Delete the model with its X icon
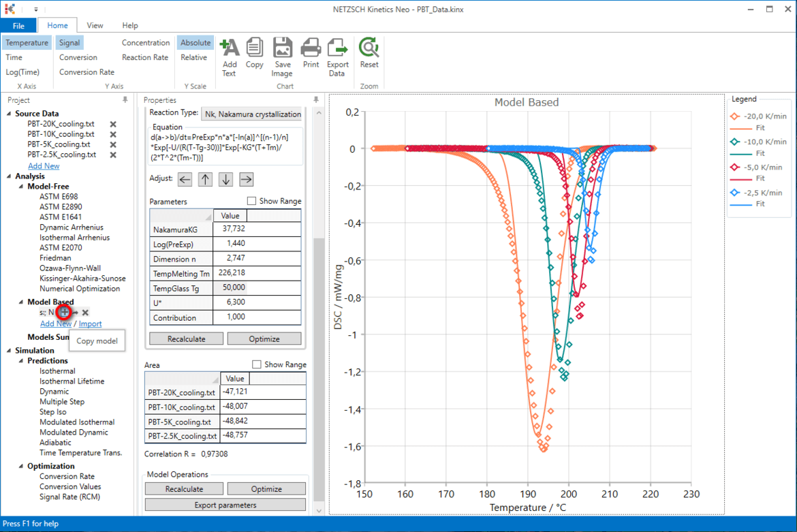797x532 pixels. click(85, 313)
